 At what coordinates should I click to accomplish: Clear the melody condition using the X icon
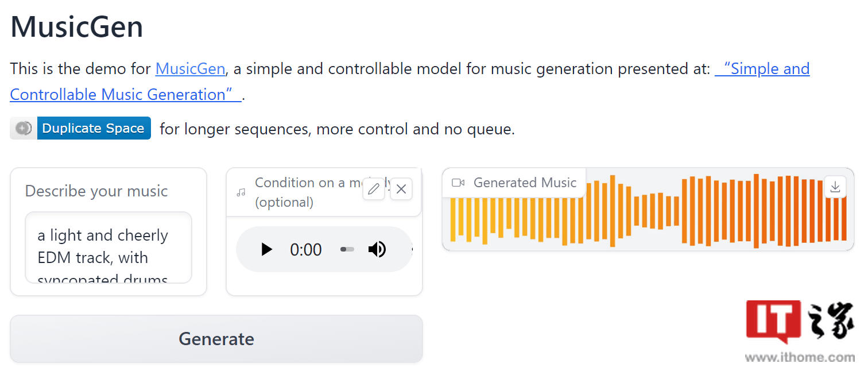click(401, 189)
